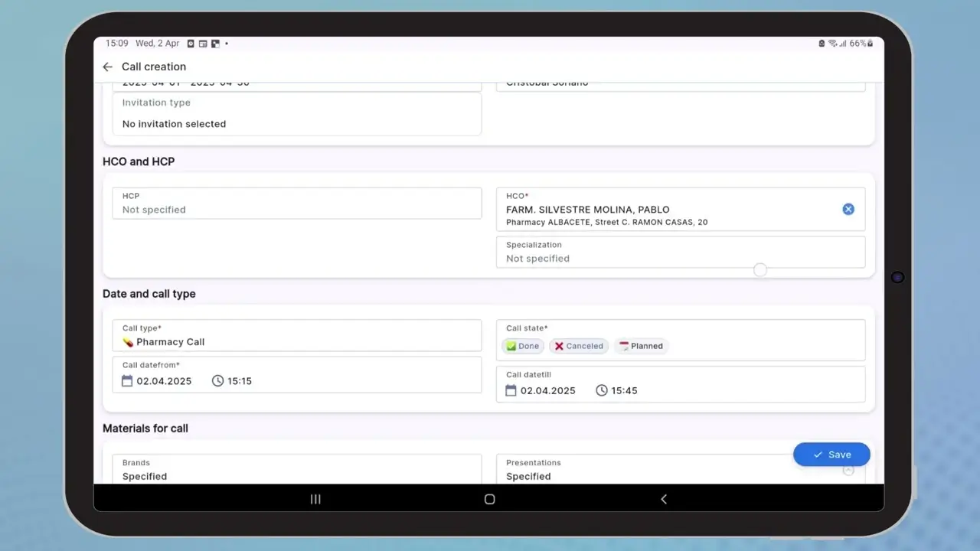This screenshot has height=551, width=980.
Task: Save the call with the Save button
Action: [x=831, y=455]
